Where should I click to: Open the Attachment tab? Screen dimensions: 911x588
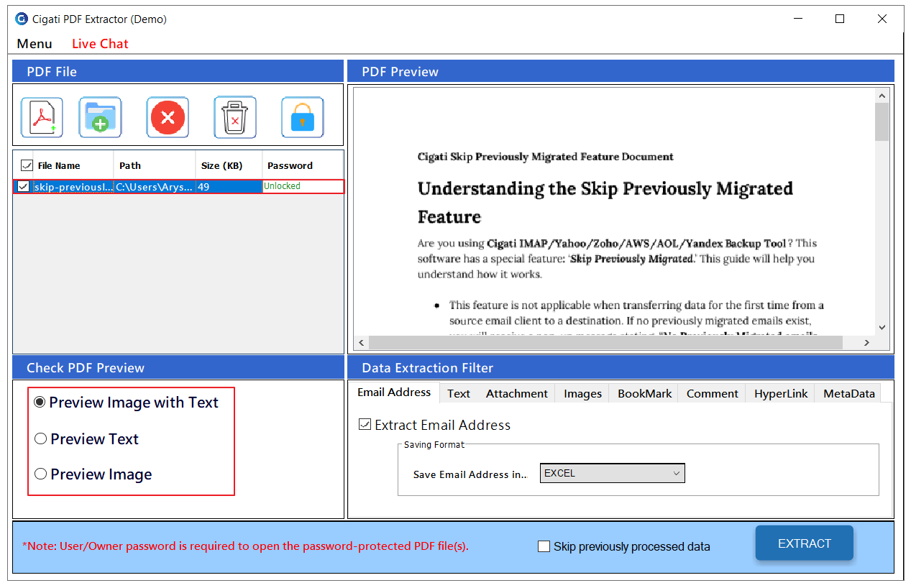[517, 393]
